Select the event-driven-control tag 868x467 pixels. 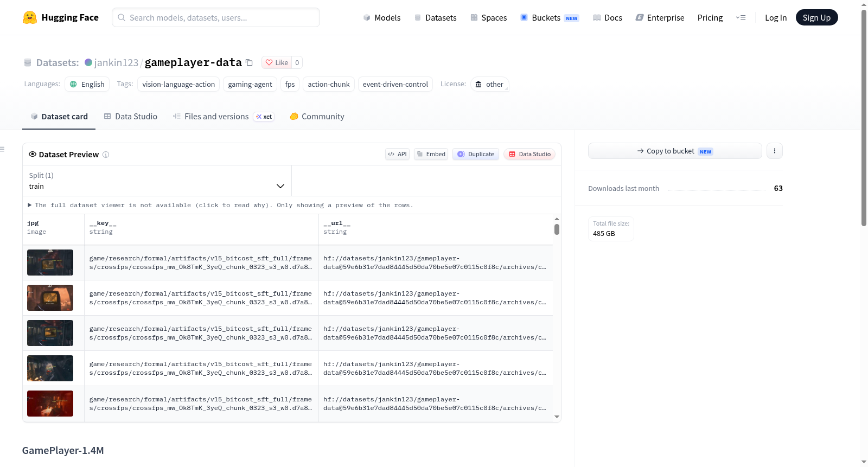coord(395,84)
